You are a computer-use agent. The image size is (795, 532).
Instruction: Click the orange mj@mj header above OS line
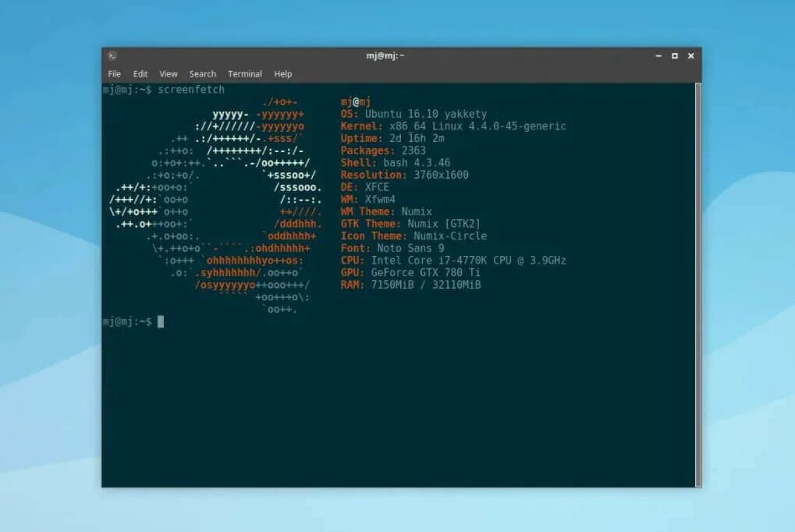356,102
